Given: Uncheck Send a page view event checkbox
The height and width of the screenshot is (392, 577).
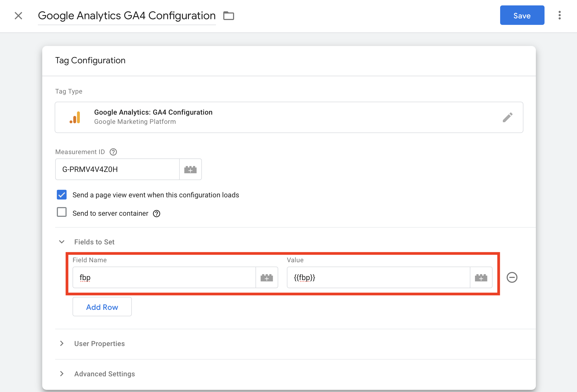Looking at the screenshot, I should pyautogui.click(x=62, y=195).
